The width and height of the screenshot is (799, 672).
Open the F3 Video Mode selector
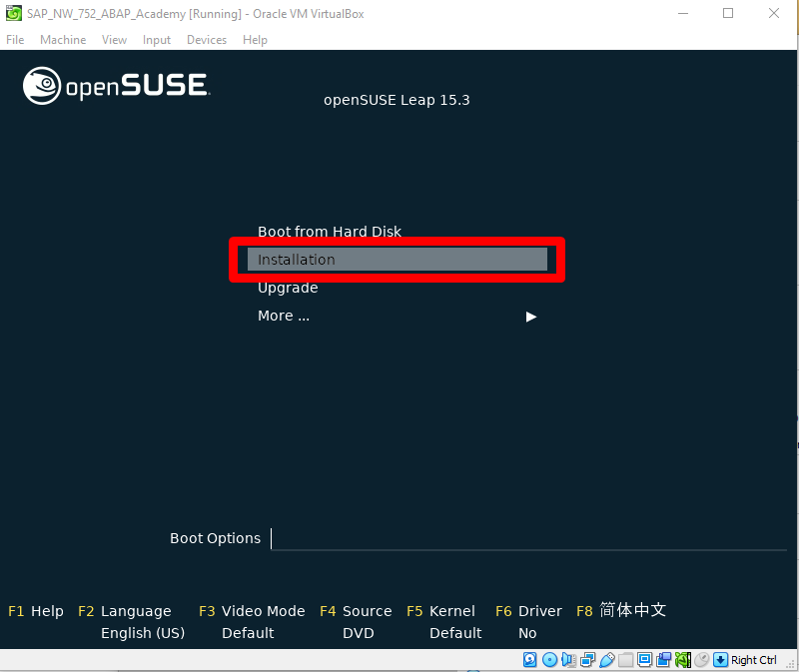[x=252, y=611]
